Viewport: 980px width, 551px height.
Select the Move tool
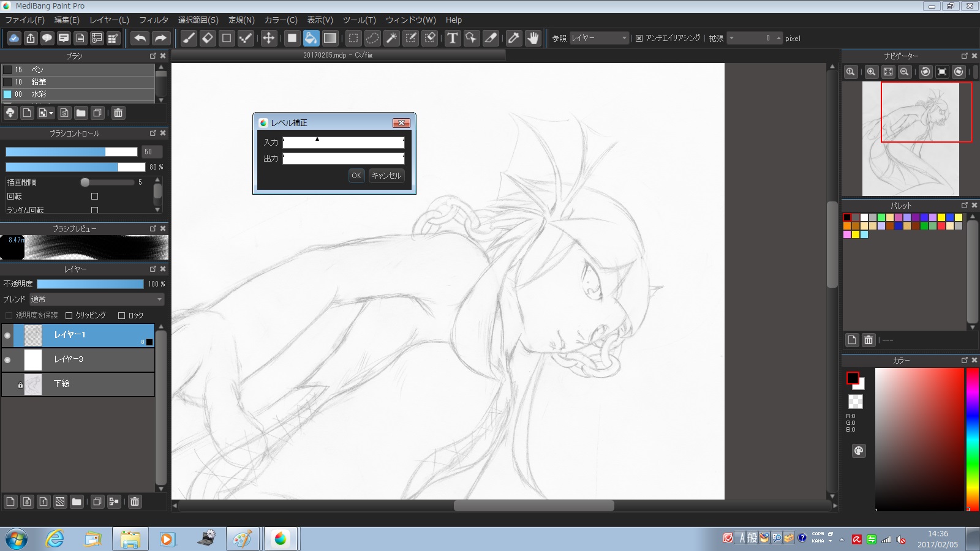(x=268, y=38)
